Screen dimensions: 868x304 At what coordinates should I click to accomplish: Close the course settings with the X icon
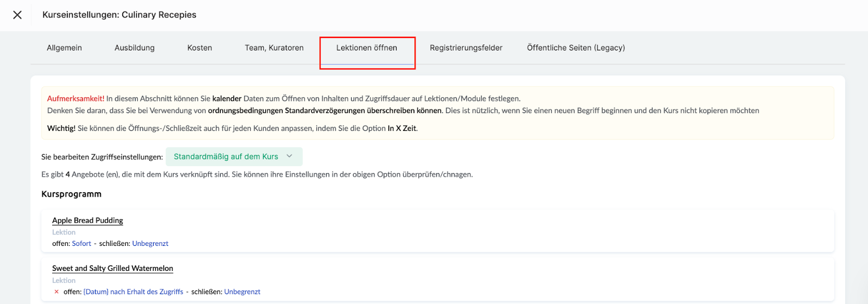[17, 15]
